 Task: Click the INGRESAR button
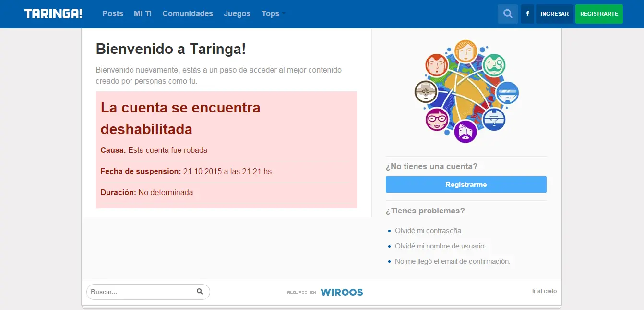pyautogui.click(x=554, y=14)
